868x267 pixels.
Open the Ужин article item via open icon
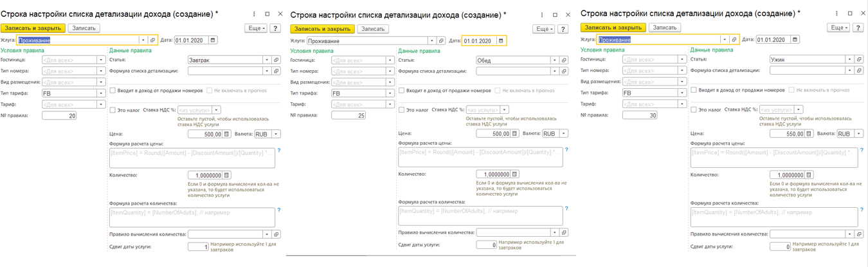[x=859, y=60]
